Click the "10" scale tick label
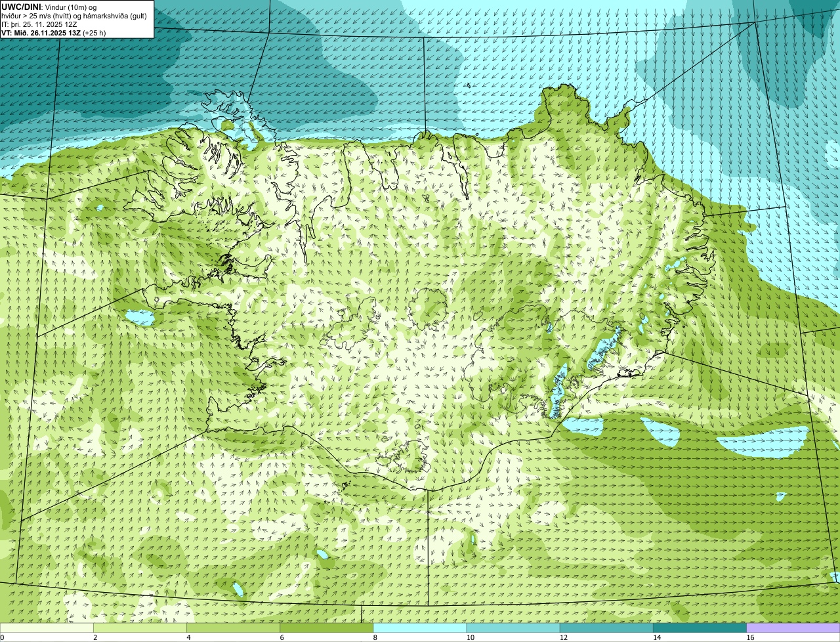840x642 pixels. [x=471, y=637]
